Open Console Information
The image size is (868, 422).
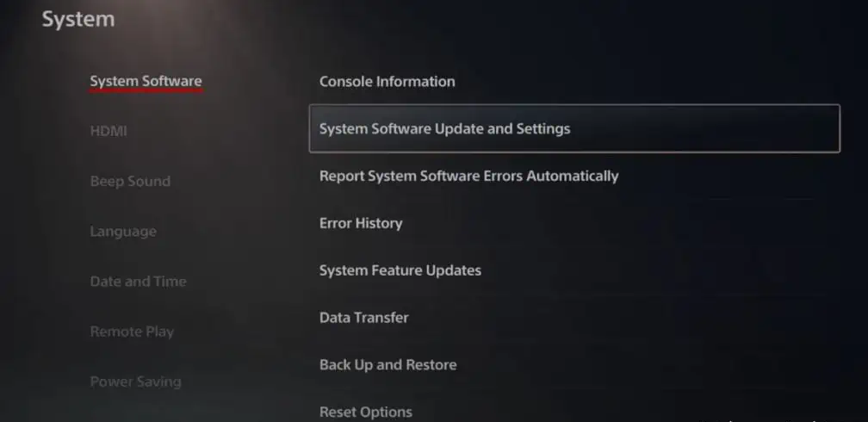[x=387, y=82]
